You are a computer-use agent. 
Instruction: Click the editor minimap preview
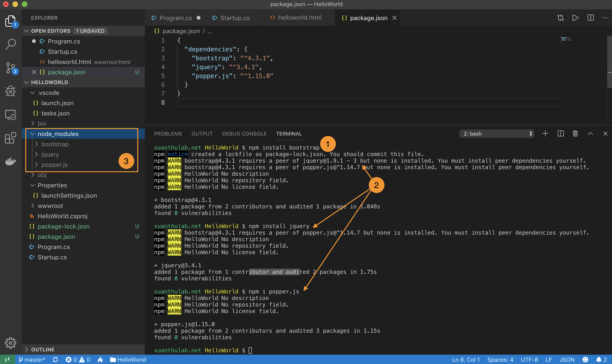566,39
